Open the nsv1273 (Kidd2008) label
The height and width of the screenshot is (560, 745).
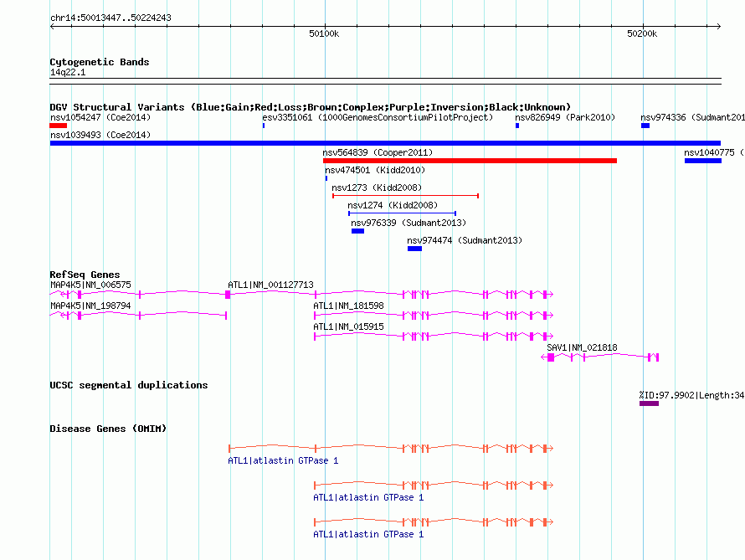pos(377,188)
